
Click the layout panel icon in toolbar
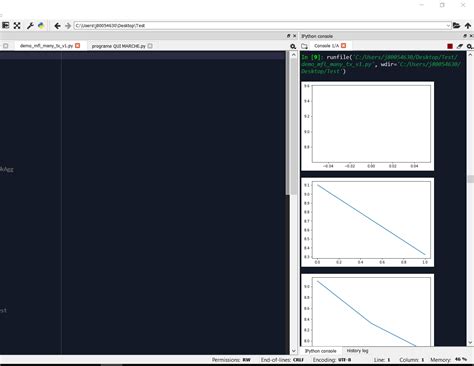coord(6,25)
